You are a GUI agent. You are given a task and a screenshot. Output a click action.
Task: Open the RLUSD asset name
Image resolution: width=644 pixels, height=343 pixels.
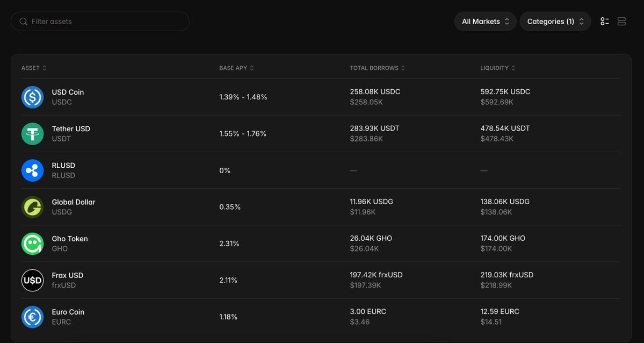pos(64,166)
